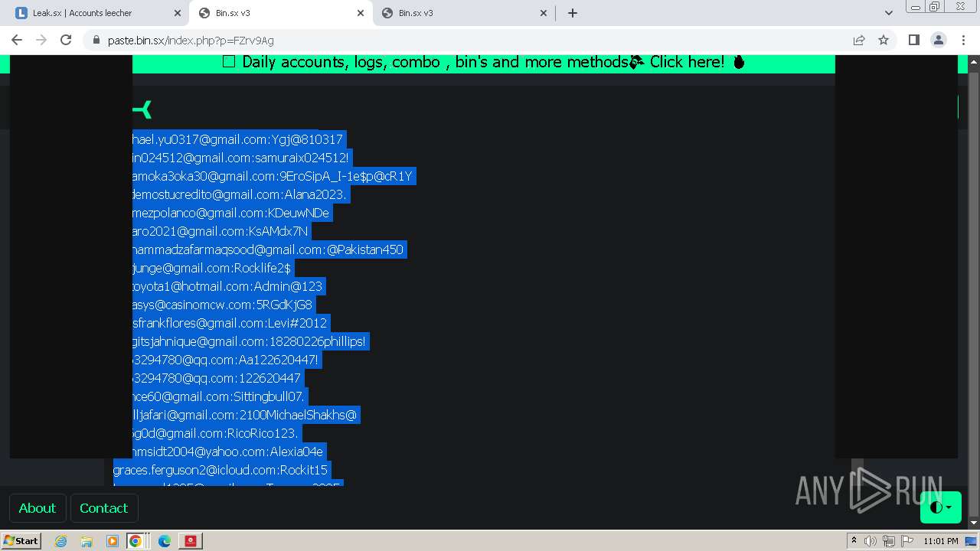Select Chrome in the taskbar
Viewport: 980px width, 551px height.
(136, 541)
